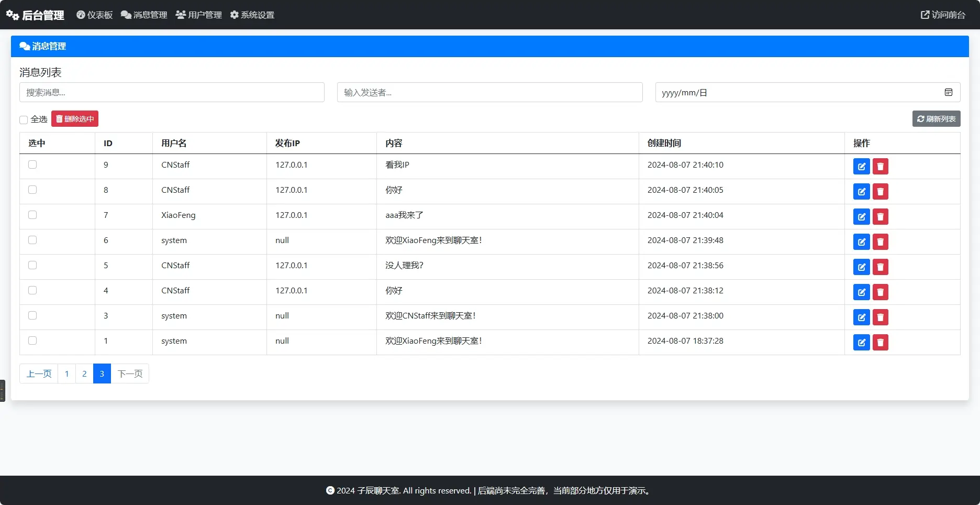Click the red 删除选中 button
Viewport: 980px width, 505px height.
75,119
